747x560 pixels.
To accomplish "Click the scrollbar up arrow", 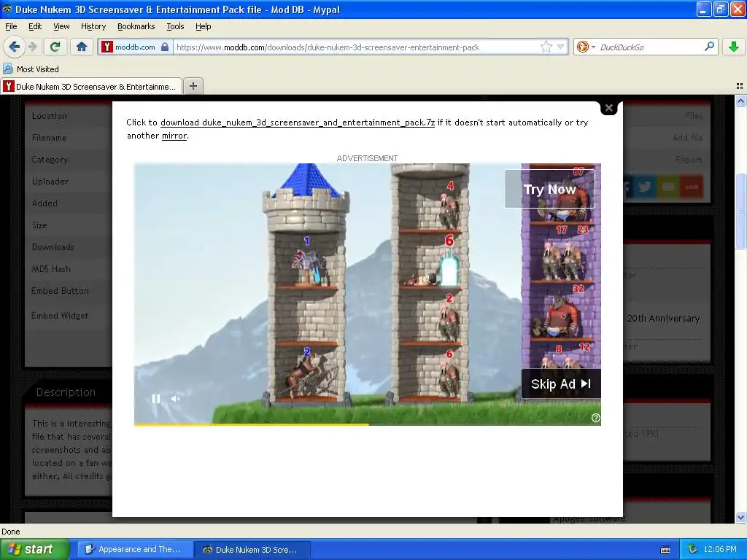I will (740, 101).
